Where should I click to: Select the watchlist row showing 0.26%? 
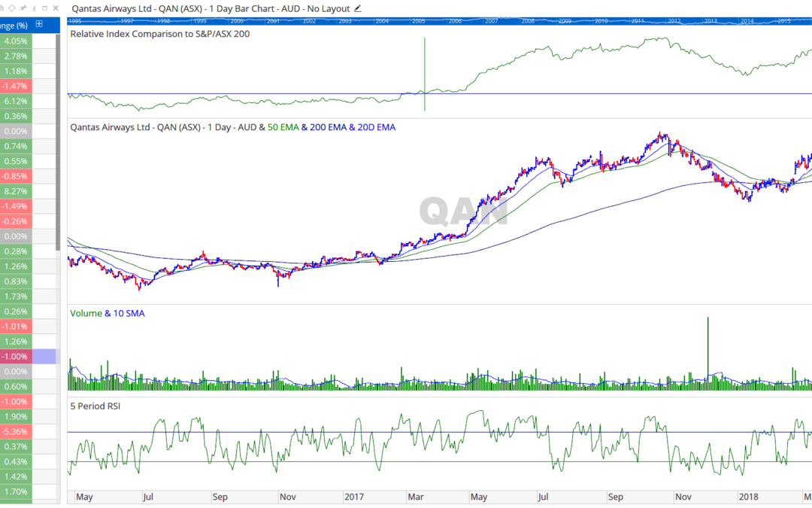point(28,312)
